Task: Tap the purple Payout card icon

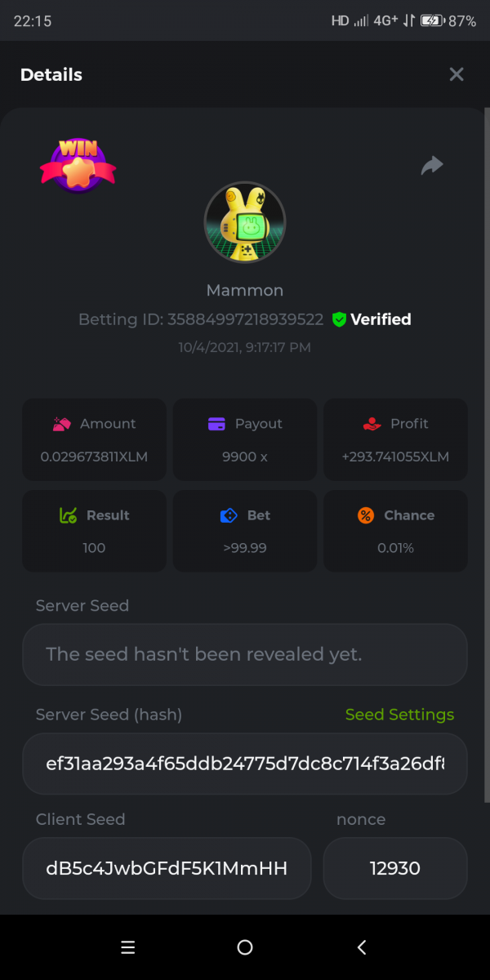Action: coord(216,424)
